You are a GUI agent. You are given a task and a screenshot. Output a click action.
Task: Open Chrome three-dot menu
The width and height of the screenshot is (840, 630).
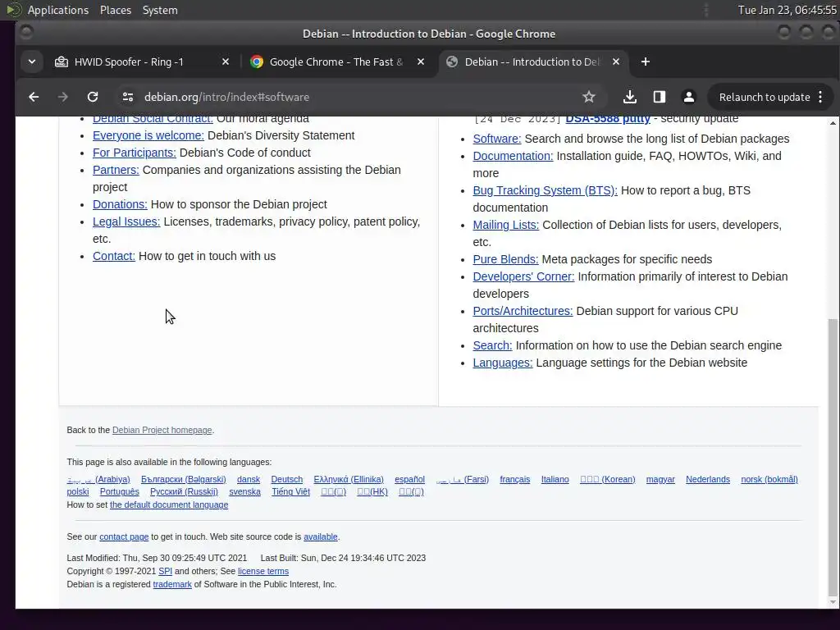[x=820, y=97]
